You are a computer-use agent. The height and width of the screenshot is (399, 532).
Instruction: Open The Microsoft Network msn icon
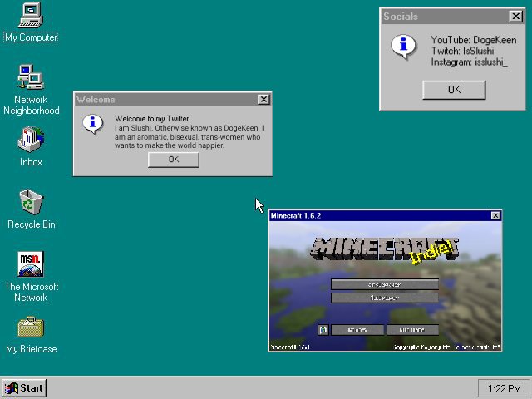[x=31, y=264]
